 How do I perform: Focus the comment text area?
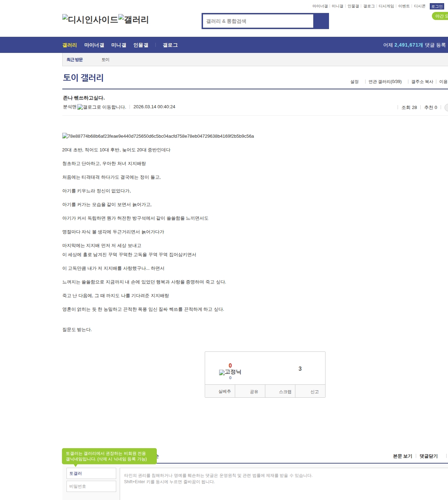284,484
